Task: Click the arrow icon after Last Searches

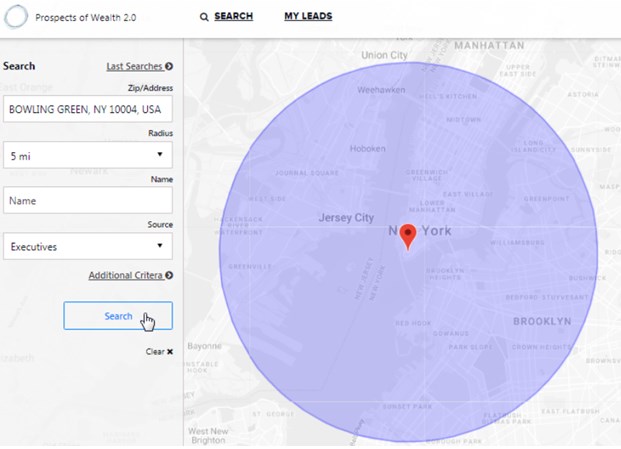Action: coord(169,67)
